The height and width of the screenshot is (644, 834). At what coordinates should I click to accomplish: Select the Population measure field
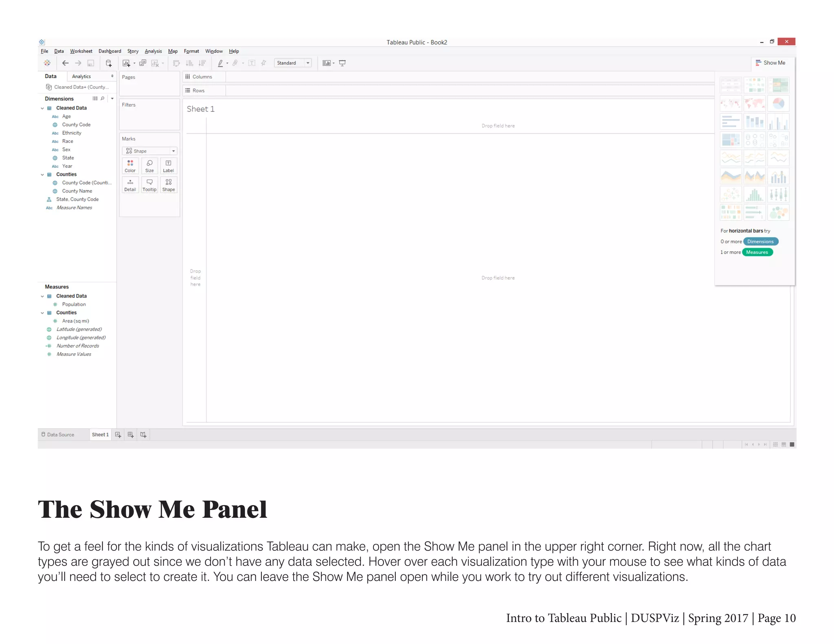pyautogui.click(x=74, y=304)
